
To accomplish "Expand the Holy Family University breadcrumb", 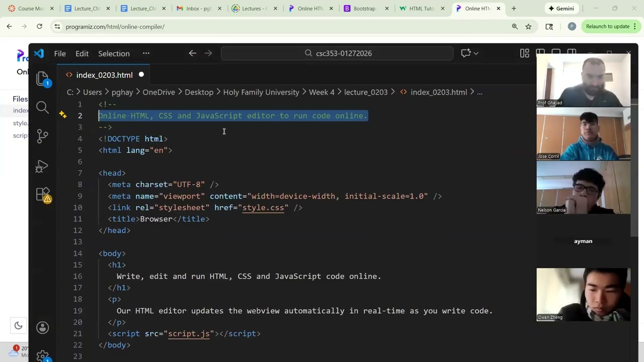I will pos(261,92).
